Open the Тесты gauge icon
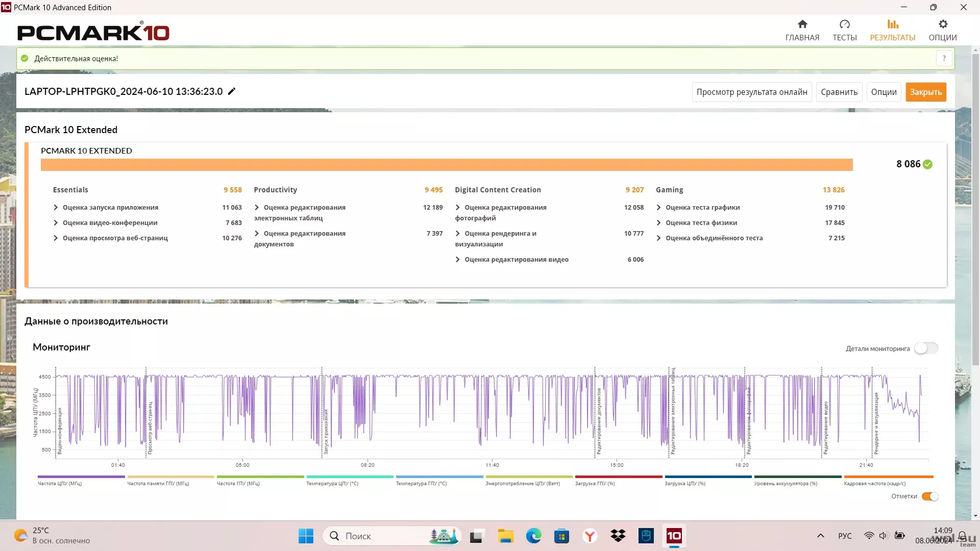 point(845,24)
